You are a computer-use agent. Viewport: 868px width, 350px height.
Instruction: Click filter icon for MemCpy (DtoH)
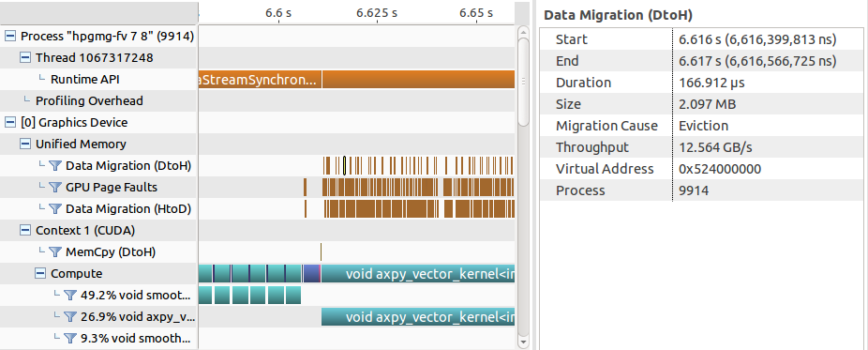tap(54, 252)
